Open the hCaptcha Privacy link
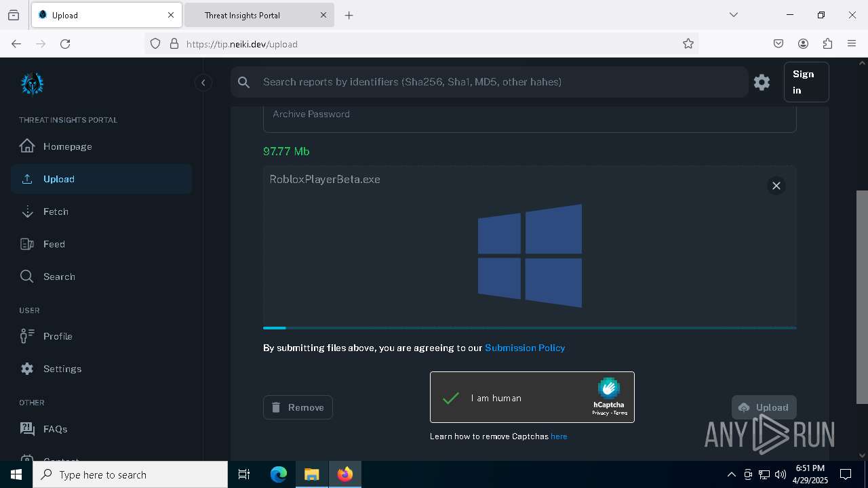This screenshot has height=488, width=868. click(600, 413)
